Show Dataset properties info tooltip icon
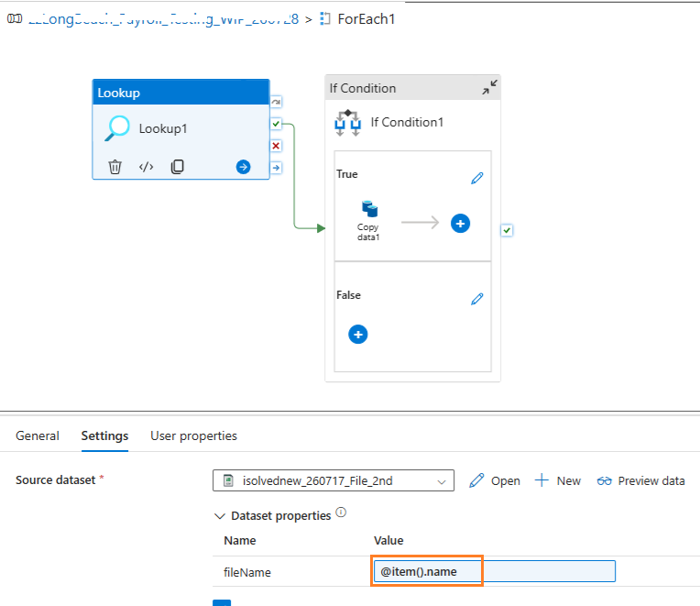 click(x=341, y=512)
